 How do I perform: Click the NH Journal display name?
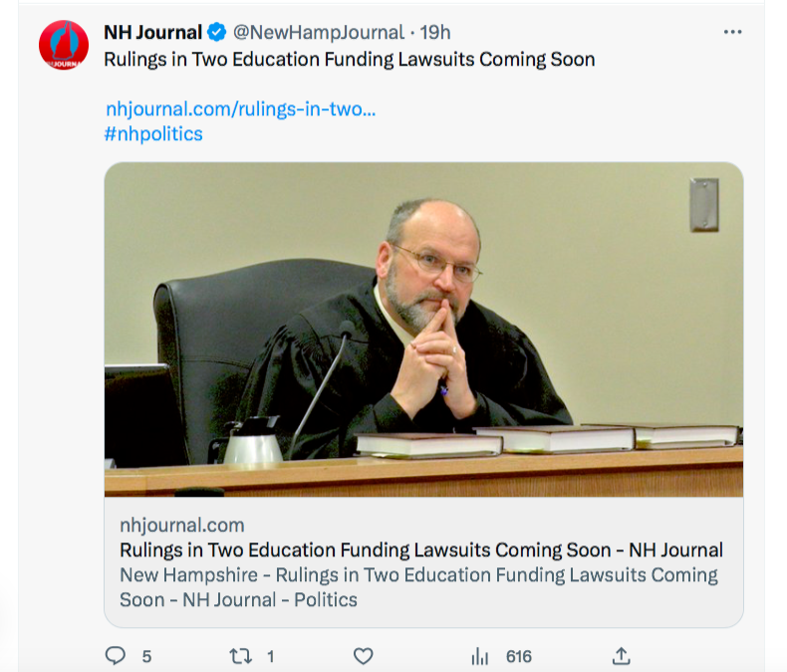point(152,33)
